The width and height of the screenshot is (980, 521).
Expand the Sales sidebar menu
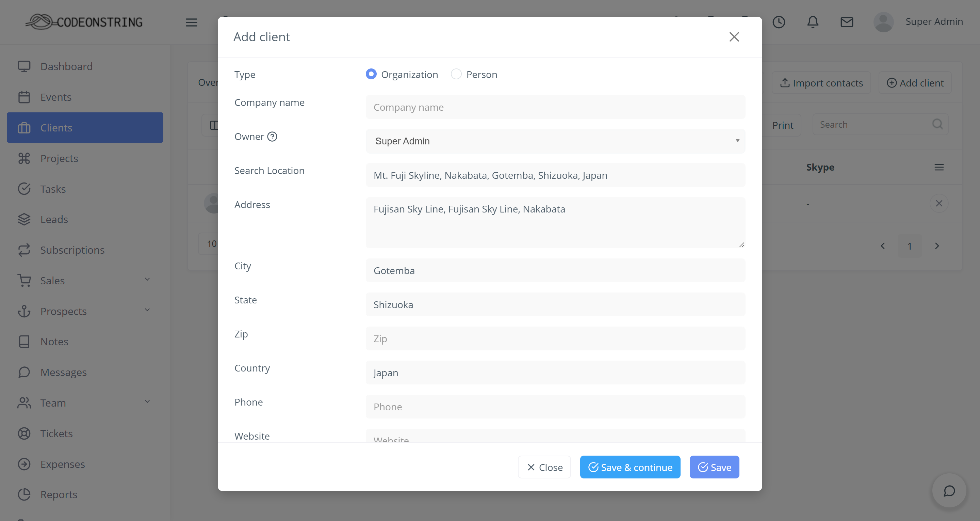[85, 280]
